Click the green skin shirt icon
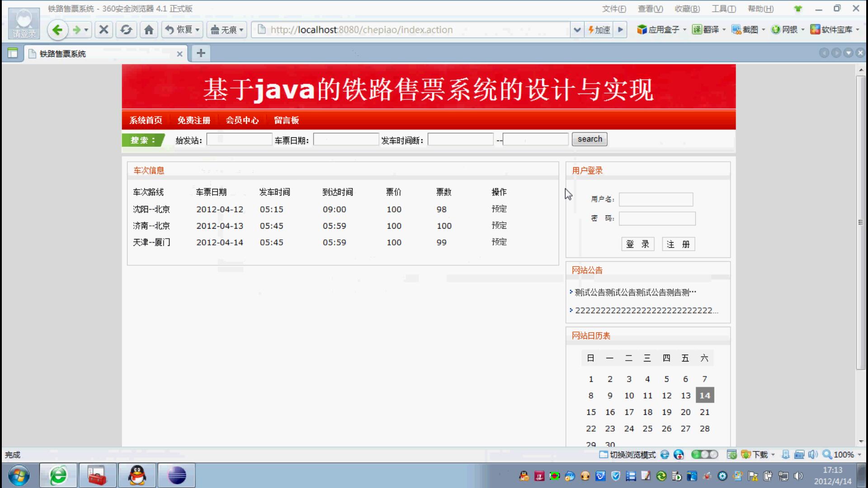 798,9
